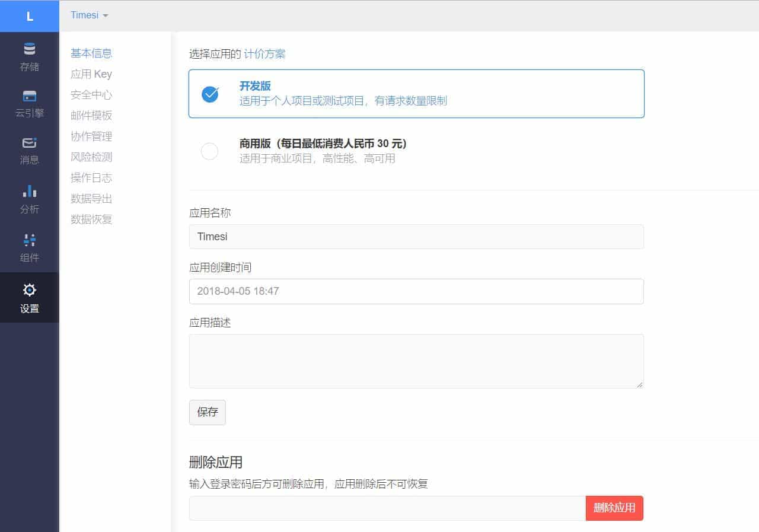This screenshot has width=759, height=532.
Task: Select the 商用版 plan radio button
Action: 210,152
